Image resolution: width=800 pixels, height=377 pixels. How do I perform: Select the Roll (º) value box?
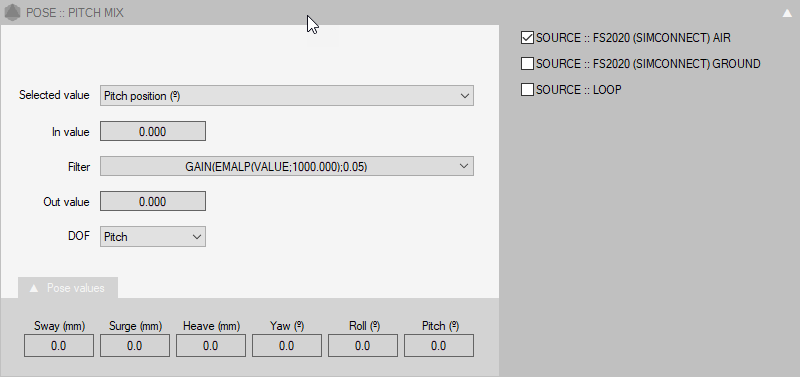363,346
